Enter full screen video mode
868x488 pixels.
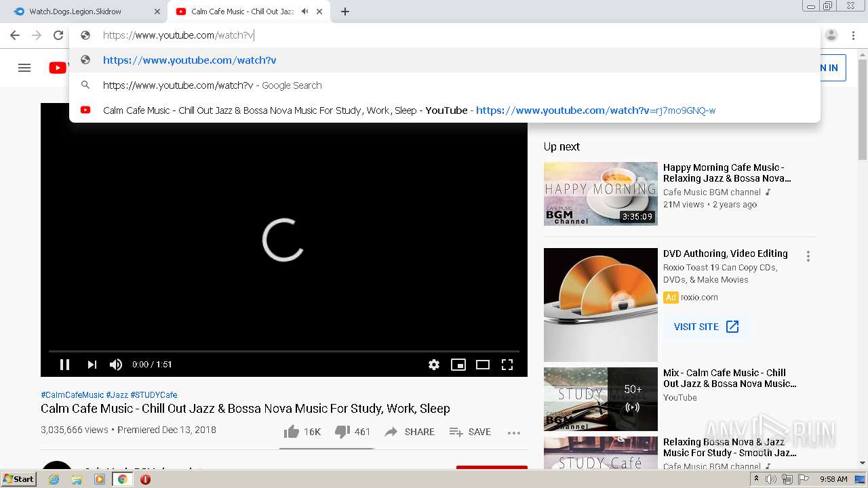[507, 365]
